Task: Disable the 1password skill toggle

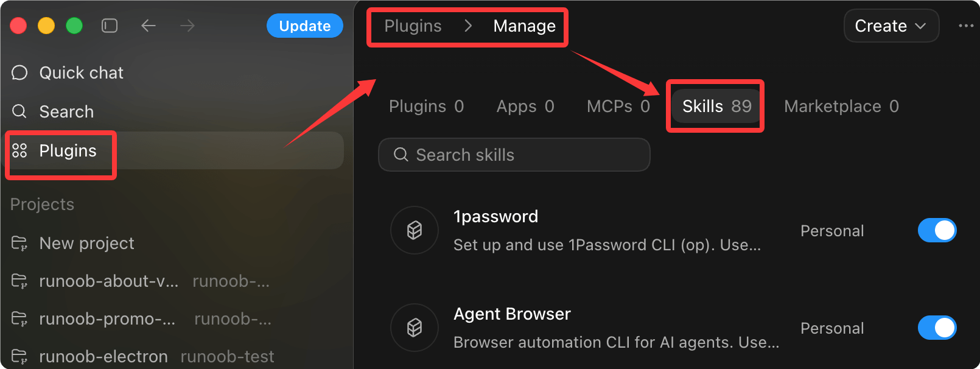Action: tap(937, 230)
